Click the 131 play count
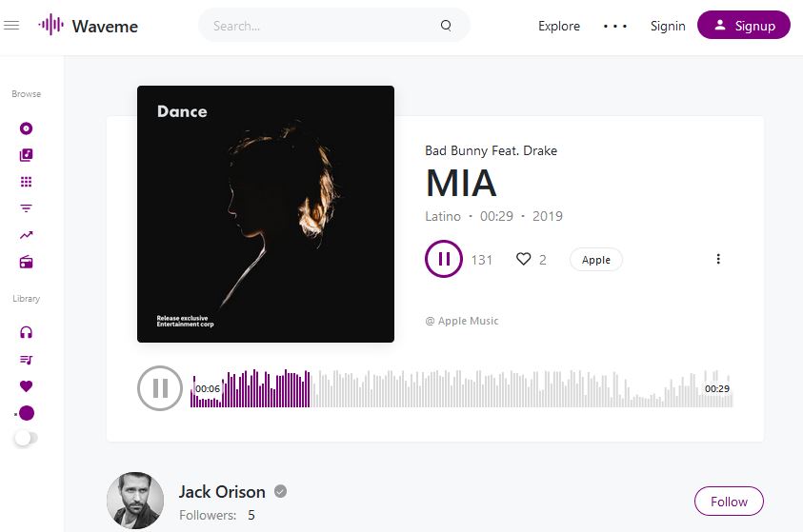This screenshot has height=532, width=803. click(482, 260)
